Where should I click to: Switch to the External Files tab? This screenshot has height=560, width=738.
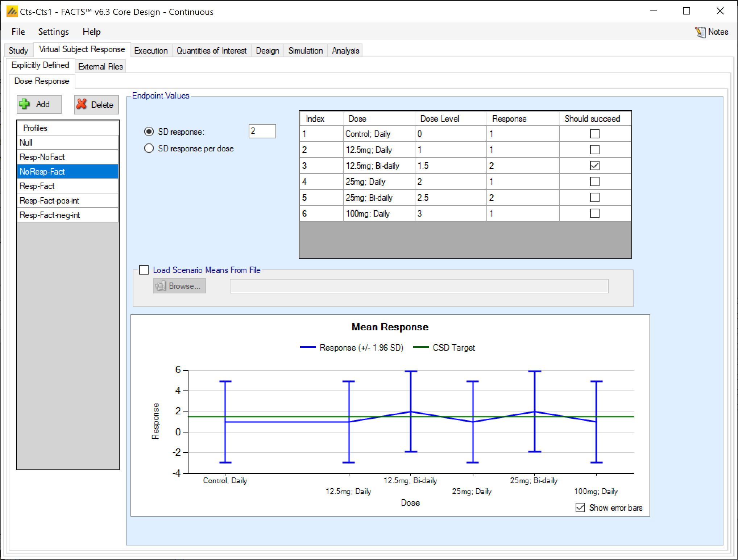100,67
